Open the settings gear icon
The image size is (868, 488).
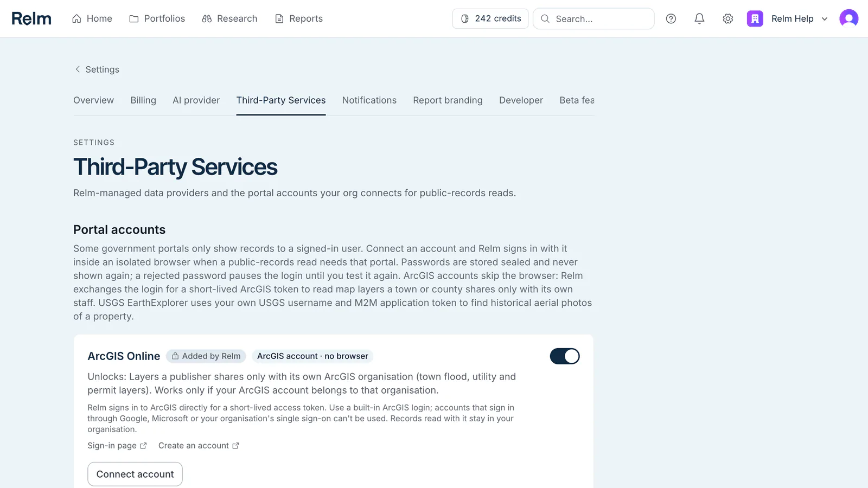coord(728,18)
